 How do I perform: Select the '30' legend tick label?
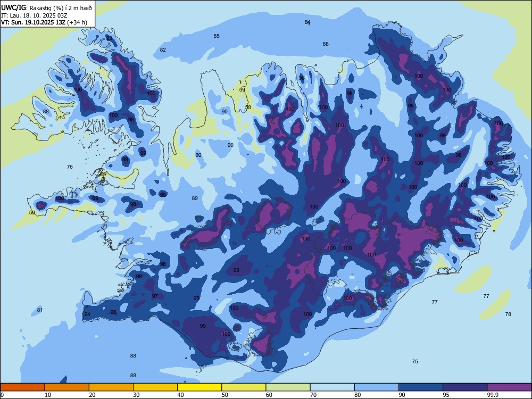click(x=136, y=395)
